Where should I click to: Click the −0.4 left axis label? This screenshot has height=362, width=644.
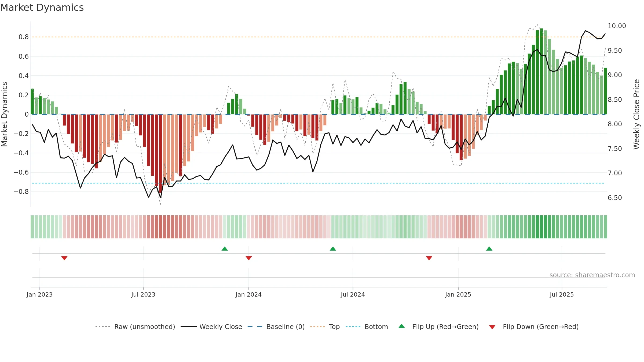coord(21,153)
